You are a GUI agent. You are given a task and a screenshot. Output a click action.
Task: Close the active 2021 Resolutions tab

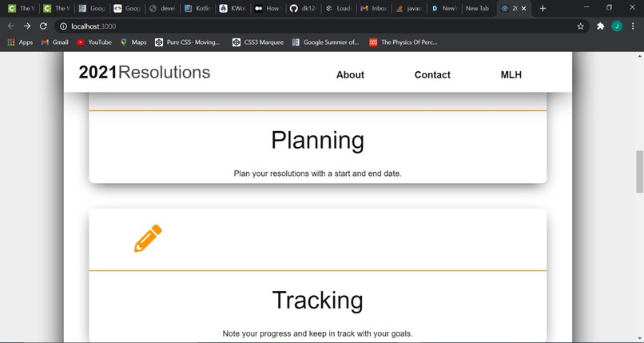(x=523, y=8)
